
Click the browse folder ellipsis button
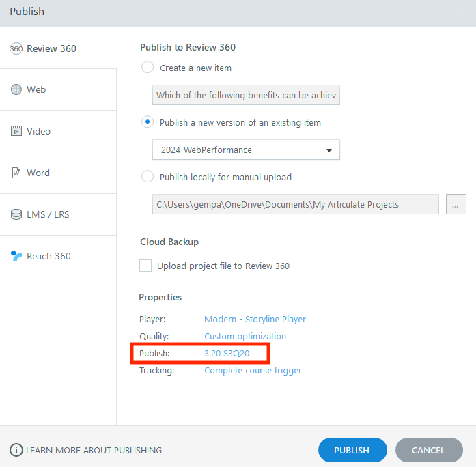[456, 204]
